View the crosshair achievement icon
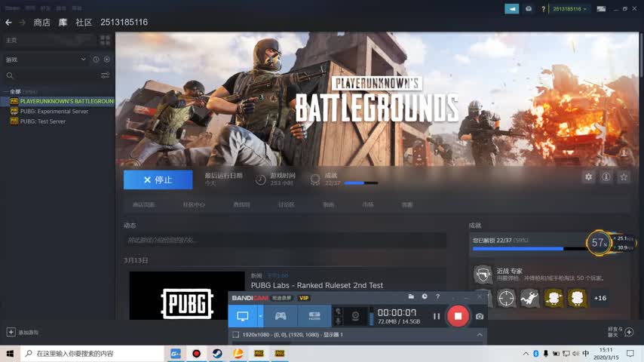The height and width of the screenshot is (362, 644). [x=507, y=299]
